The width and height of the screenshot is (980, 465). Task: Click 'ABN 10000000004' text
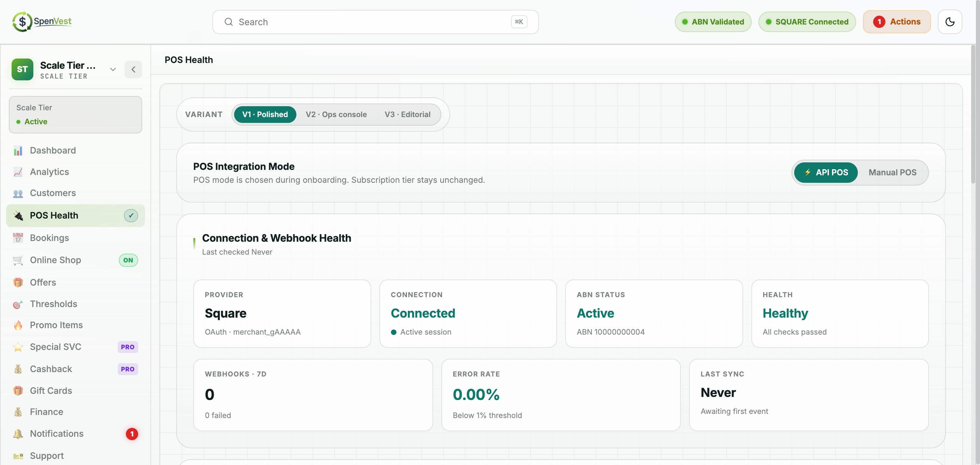pos(610,332)
